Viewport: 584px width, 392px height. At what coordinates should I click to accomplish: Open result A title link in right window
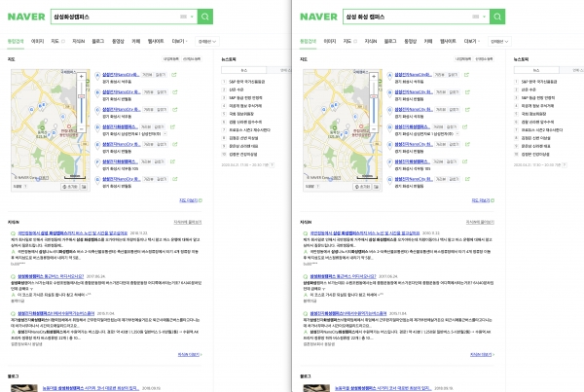[x=413, y=75]
